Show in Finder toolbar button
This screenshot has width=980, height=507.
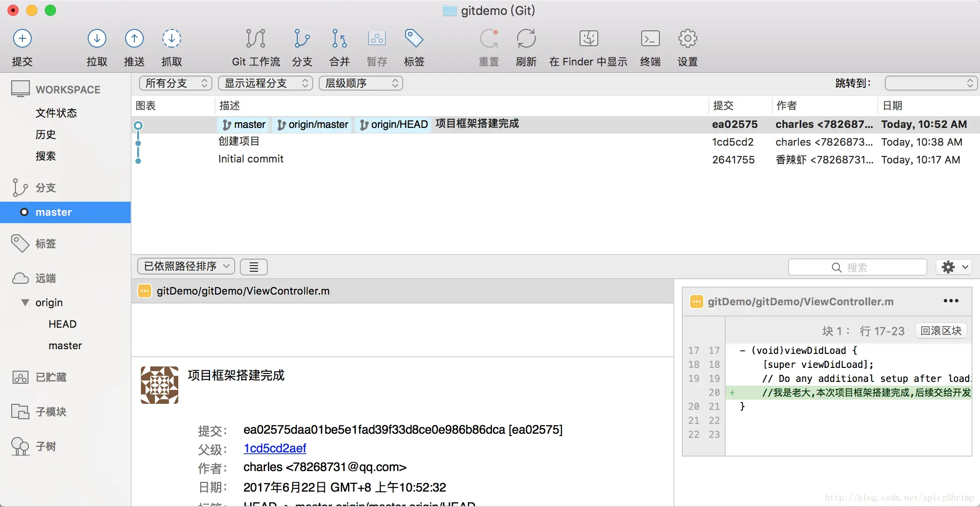point(588,39)
